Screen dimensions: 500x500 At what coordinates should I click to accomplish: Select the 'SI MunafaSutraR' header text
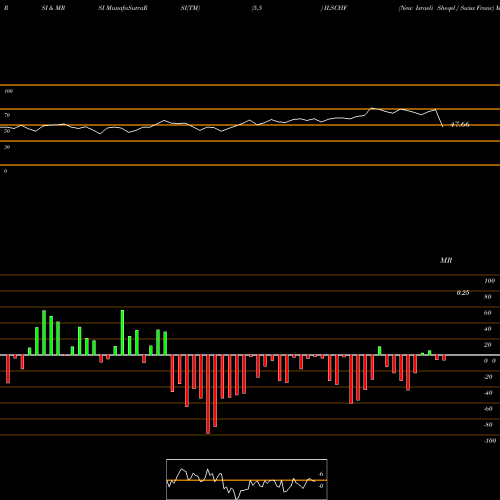(x=123, y=8)
